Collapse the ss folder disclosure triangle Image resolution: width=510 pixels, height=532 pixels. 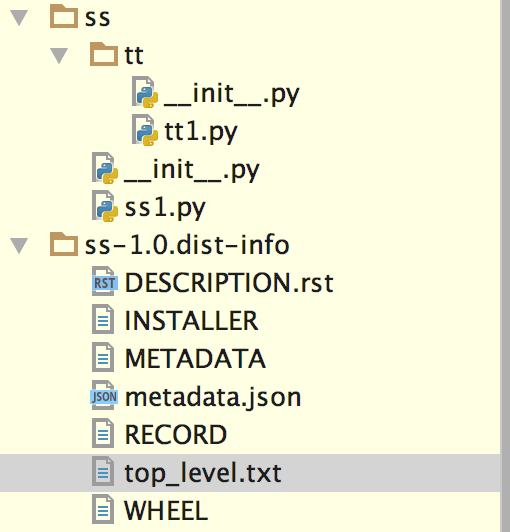pyautogui.click(x=19, y=18)
